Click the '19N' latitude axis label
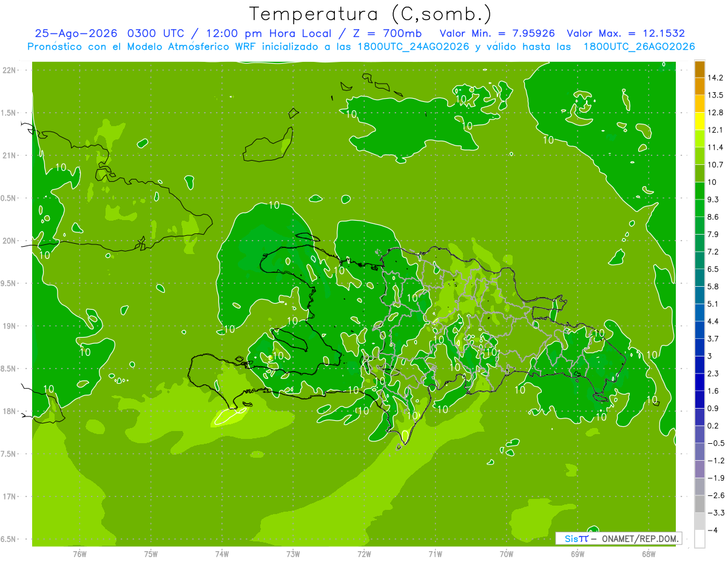 click(x=10, y=326)
